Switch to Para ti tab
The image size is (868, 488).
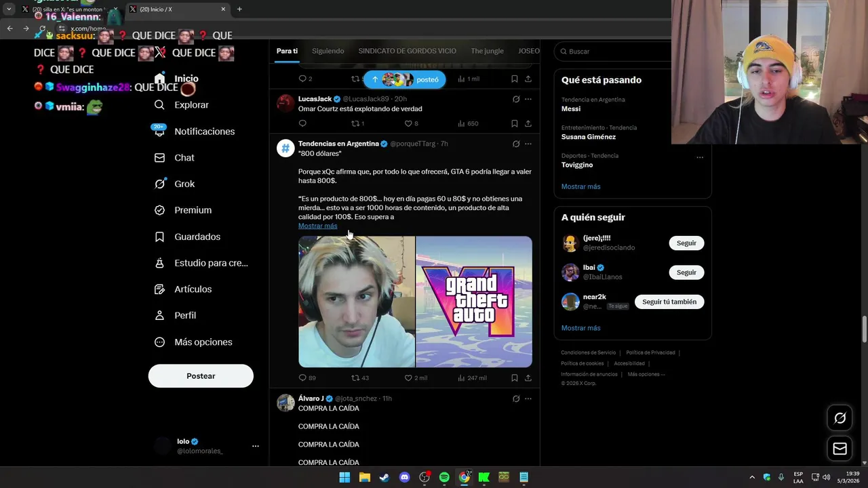(287, 51)
